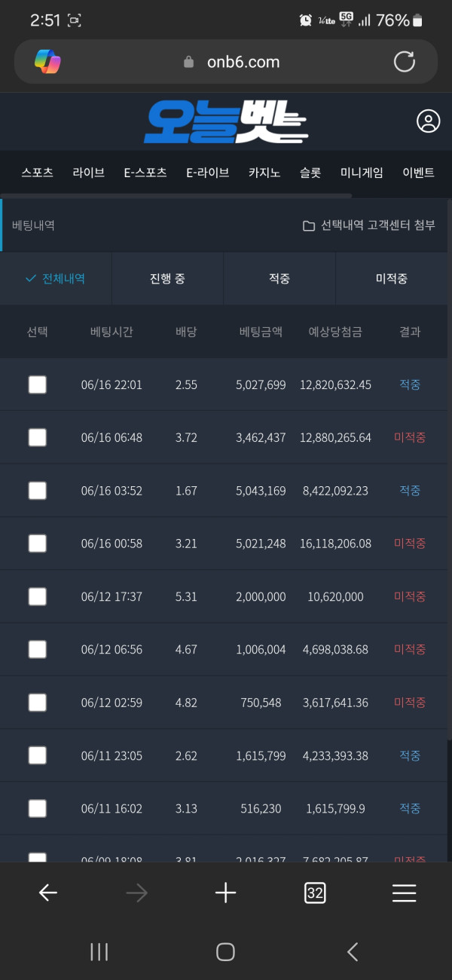Go back with browser back arrow
Viewport: 452px width, 980px height.
point(48,893)
